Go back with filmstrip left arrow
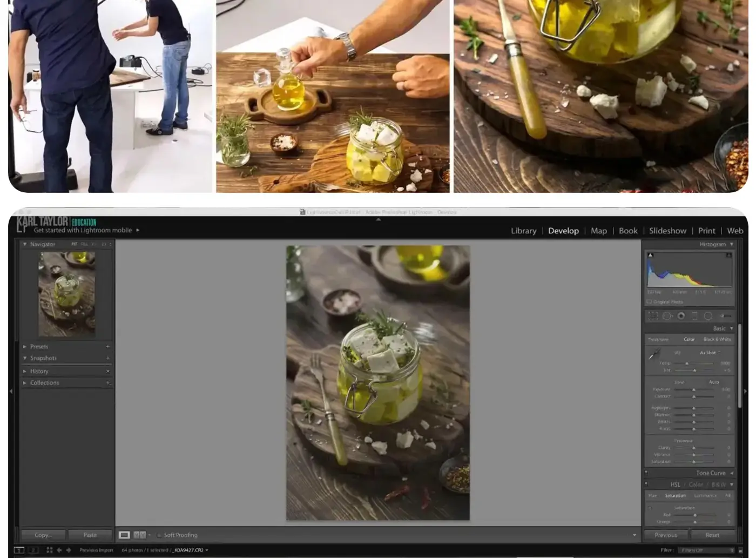 click(x=59, y=550)
